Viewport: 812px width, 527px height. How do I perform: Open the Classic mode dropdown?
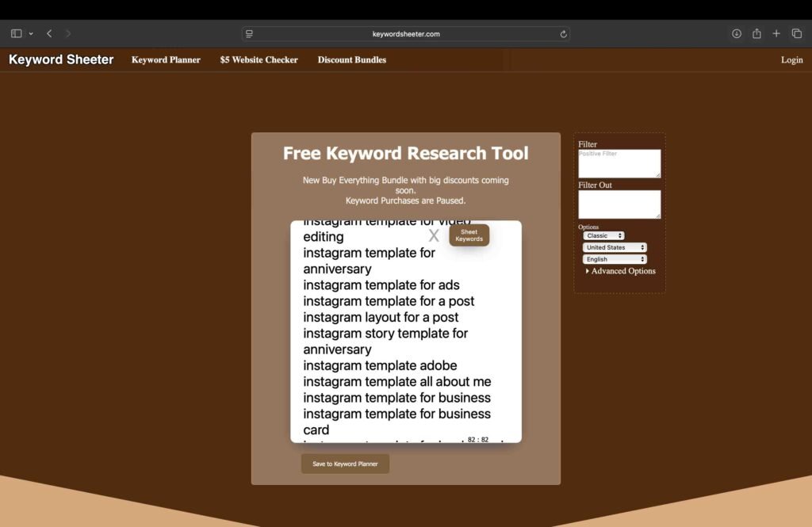coord(603,235)
